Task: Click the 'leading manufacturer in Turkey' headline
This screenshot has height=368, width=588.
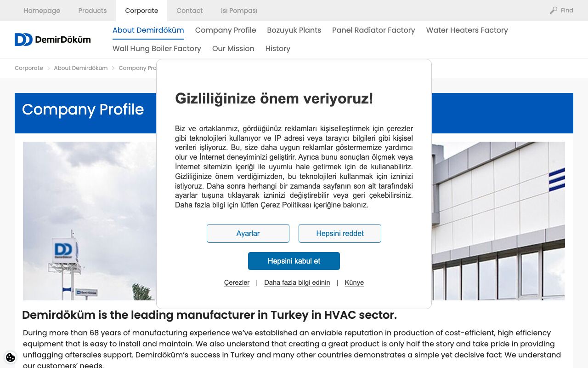Action: tap(209, 315)
